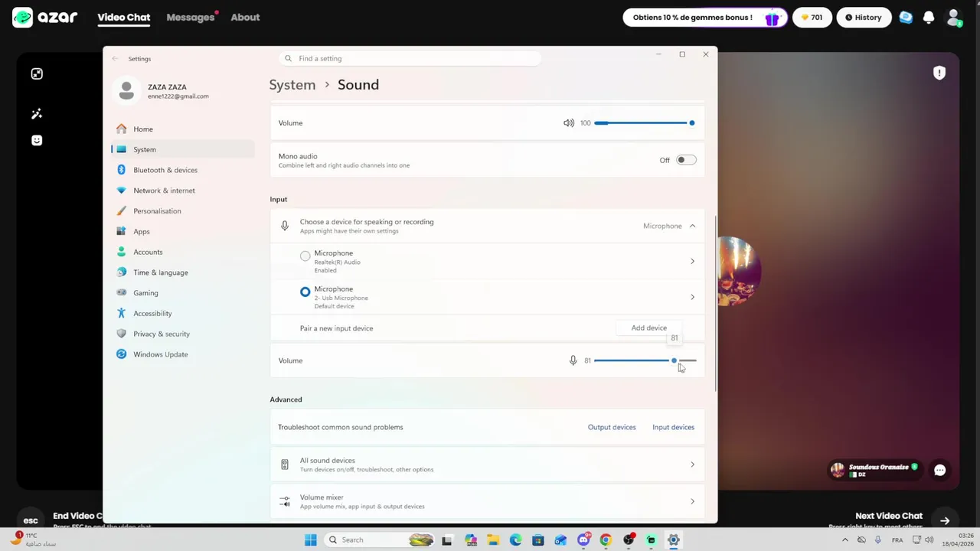Open Gaming settings
980x551 pixels.
click(x=182, y=292)
